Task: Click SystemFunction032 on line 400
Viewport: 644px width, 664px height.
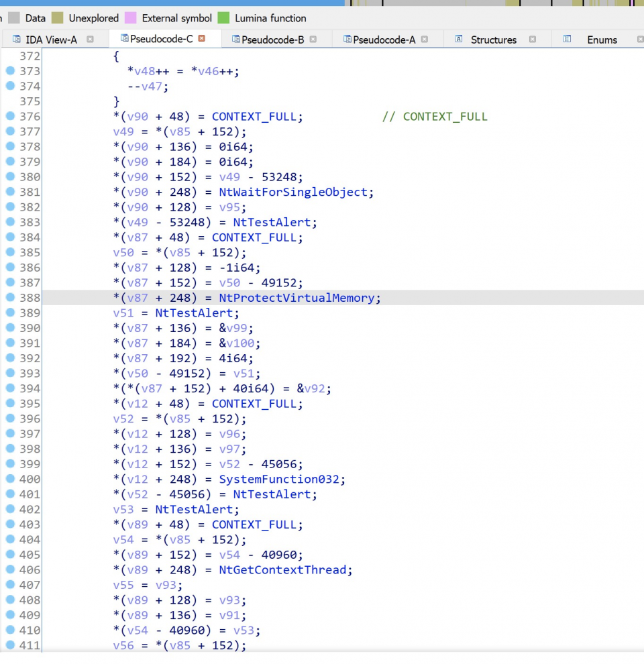Action: (279, 480)
